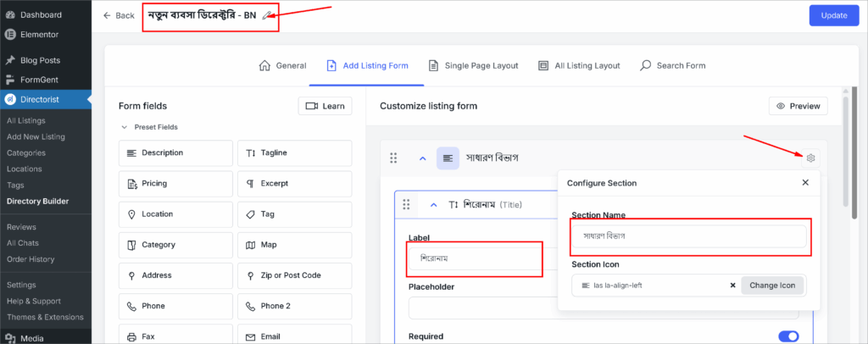Open the Search Form tab
868x344 pixels.
point(672,65)
